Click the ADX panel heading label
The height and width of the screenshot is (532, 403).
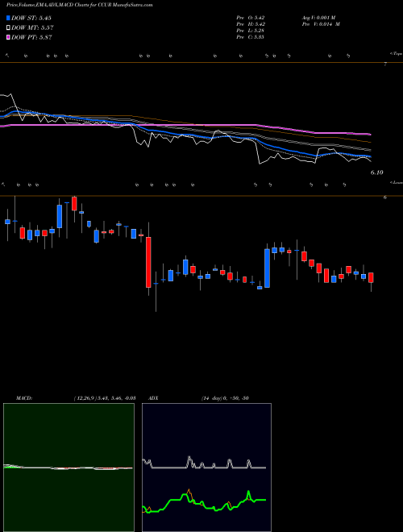pyautogui.click(x=154, y=398)
